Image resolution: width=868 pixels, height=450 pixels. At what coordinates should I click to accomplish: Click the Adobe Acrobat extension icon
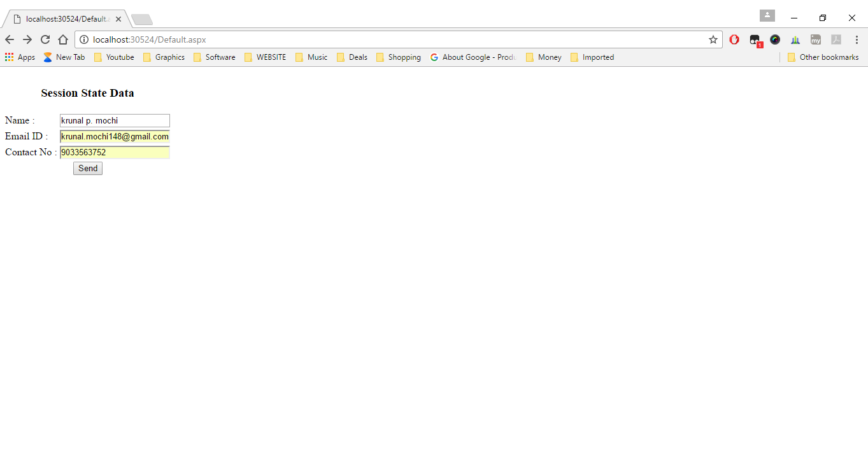tap(836, 39)
